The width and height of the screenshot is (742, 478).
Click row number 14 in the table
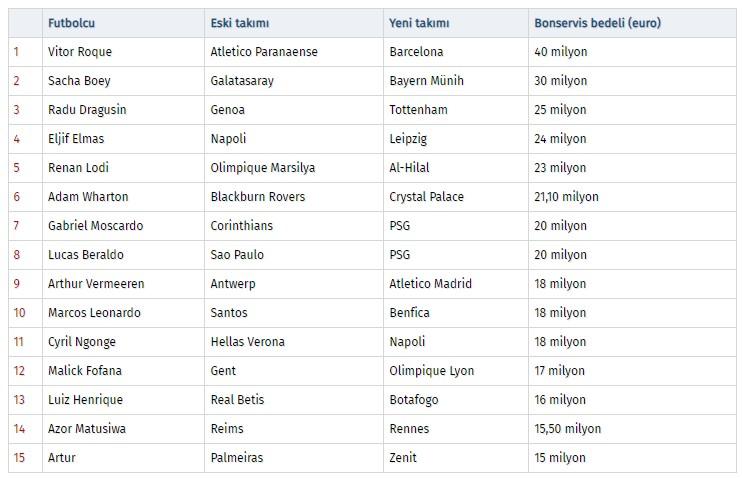(19, 429)
